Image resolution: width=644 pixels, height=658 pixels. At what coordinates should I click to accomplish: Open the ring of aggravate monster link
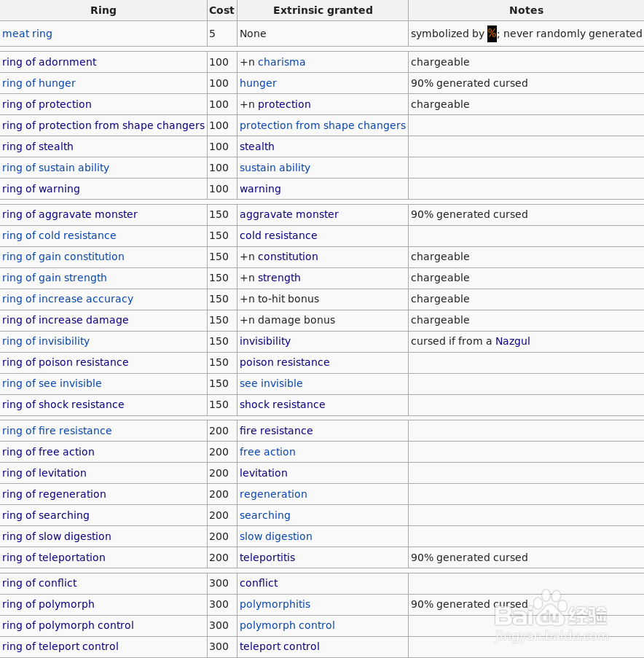(70, 214)
